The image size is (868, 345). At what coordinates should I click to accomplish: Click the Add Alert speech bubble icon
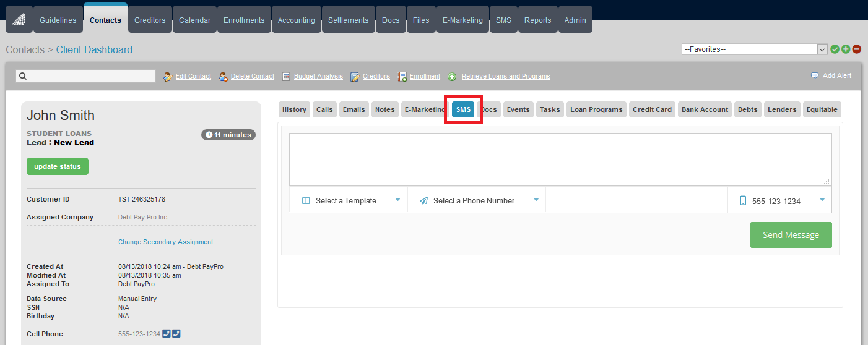(x=815, y=75)
